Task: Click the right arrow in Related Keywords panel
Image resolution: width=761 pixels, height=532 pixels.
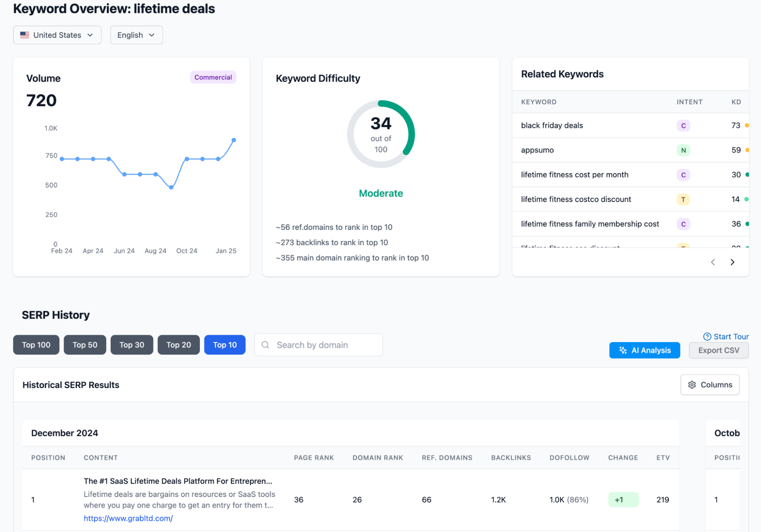Action: [732, 262]
